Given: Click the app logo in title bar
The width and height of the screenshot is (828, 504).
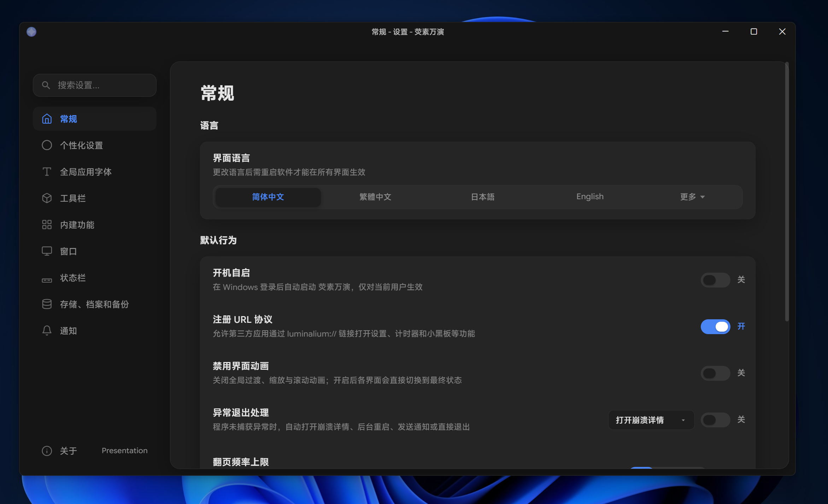Looking at the screenshot, I should (x=31, y=32).
